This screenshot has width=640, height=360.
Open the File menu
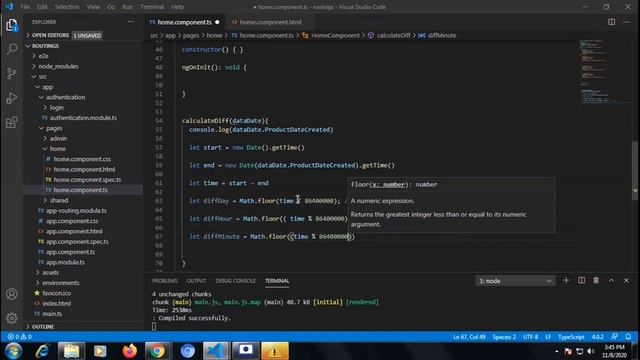25,7
